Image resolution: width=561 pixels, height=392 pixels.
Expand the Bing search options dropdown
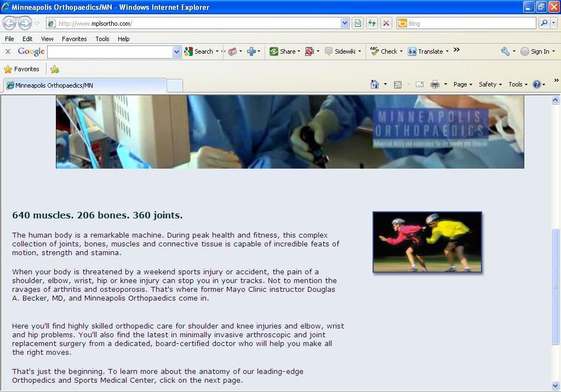[x=553, y=23]
